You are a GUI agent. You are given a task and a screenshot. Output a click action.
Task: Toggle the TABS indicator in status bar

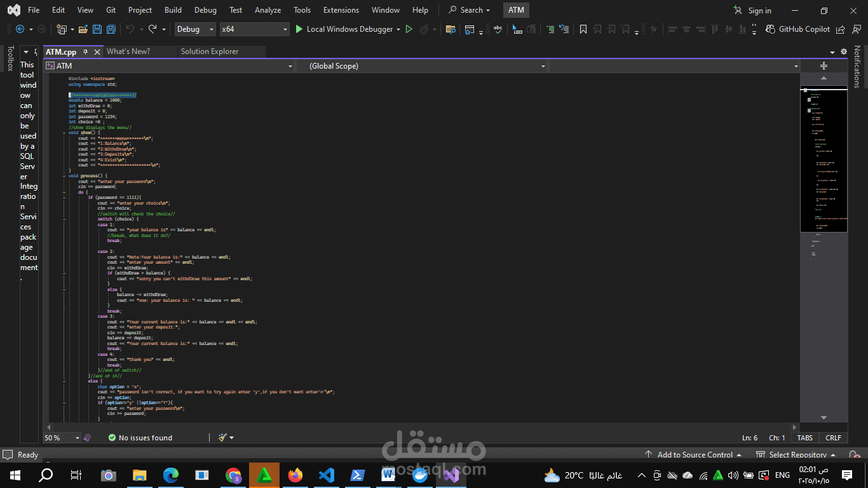coord(804,437)
